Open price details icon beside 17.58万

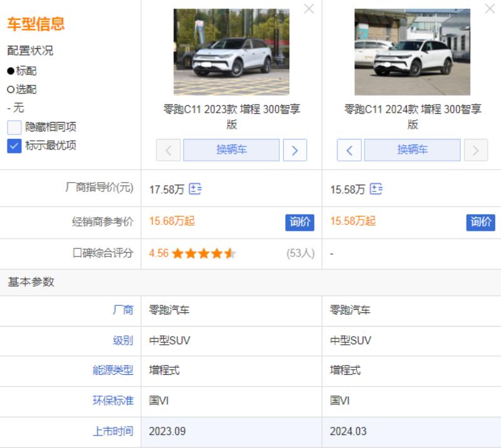point(195,189)
